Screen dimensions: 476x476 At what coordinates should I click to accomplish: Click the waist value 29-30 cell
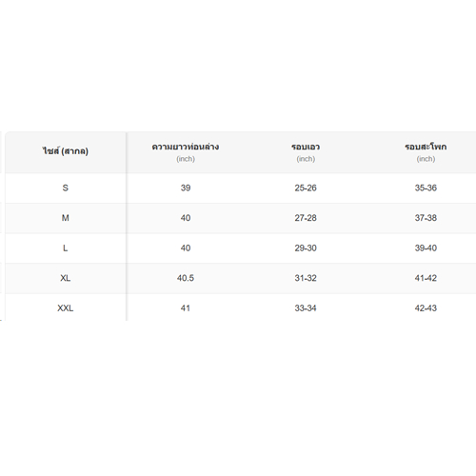click(x=306, y=248)
